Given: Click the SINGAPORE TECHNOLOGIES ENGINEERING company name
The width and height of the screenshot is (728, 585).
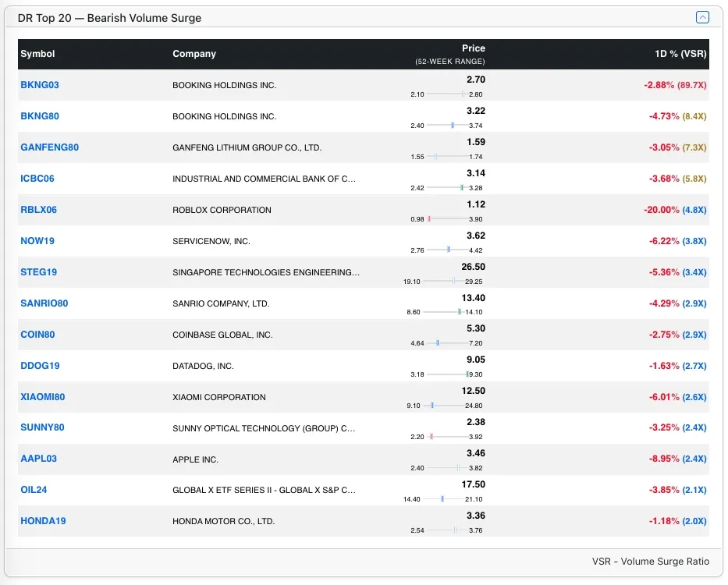Looking at the screenshot, I should coord(266,272).
